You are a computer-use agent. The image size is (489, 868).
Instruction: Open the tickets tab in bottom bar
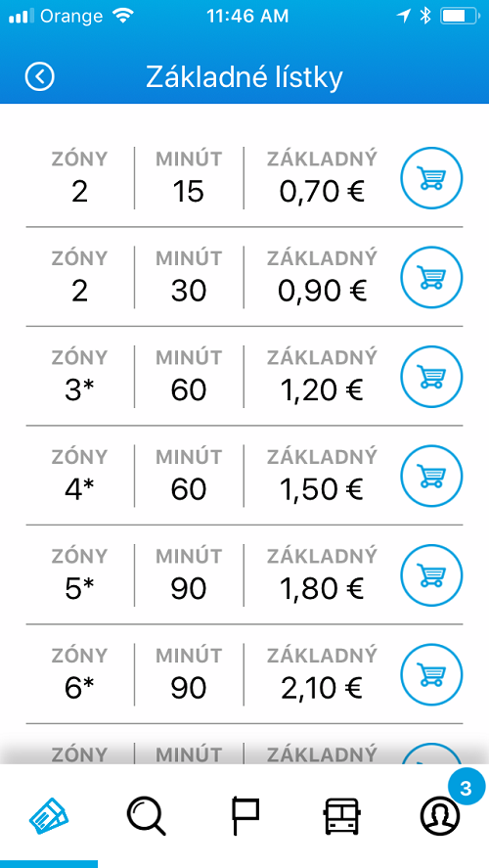49,816
